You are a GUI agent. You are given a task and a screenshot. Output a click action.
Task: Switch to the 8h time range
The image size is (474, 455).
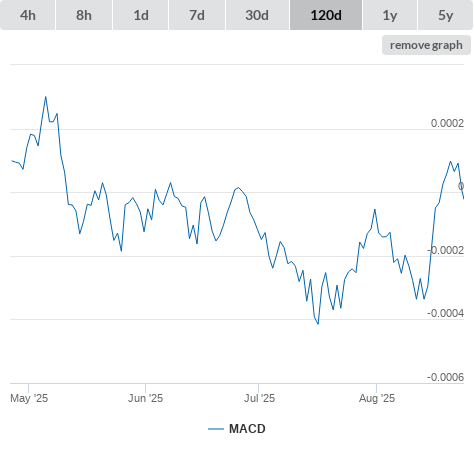[x=84, y=15]
